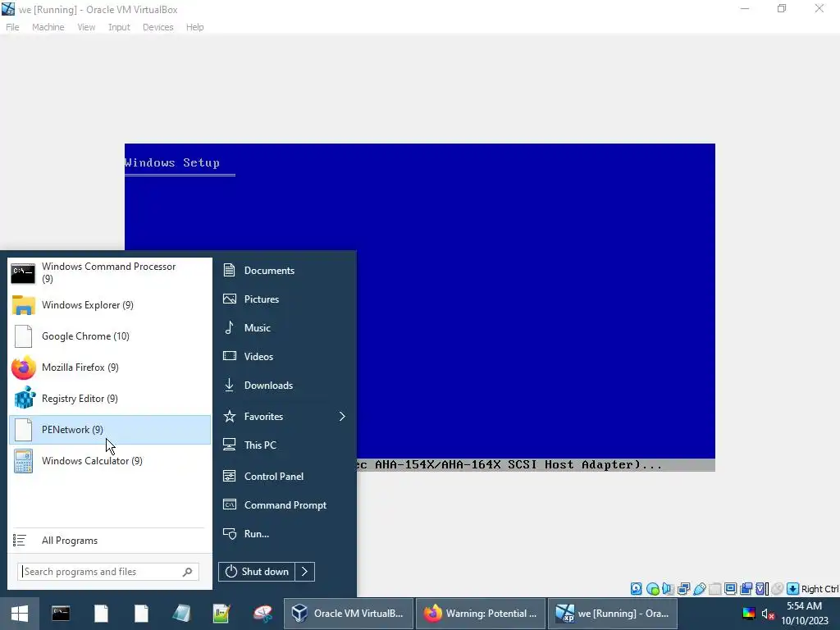Open Google Chrome entry in Start menu
The image size is (840, 630).
pos(110,336)
